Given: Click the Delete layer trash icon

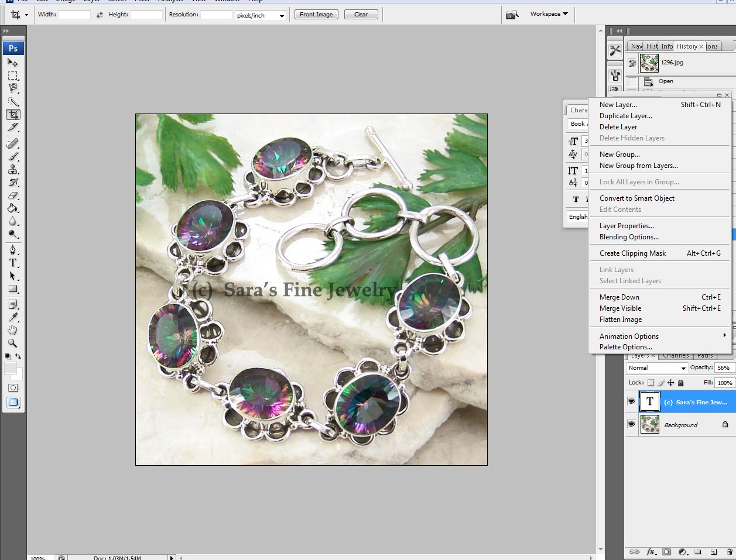Looking at the screenshot, I should pyautogui.click(x=729, y=552).
